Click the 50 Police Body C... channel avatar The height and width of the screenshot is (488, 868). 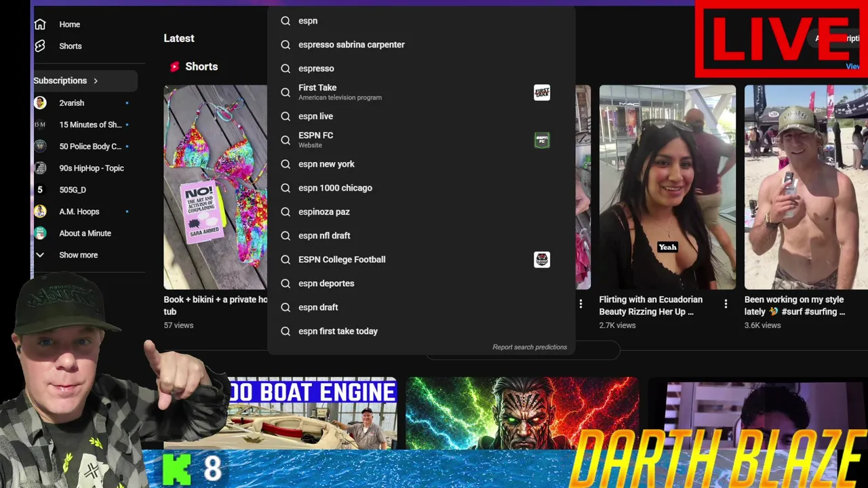(x=40, y=146)
